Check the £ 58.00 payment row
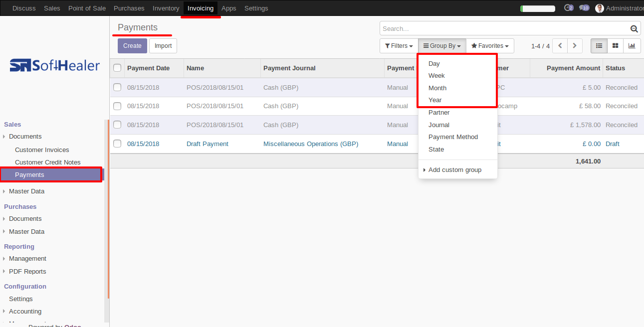Screen dimensions: 644x327 coord(117,106)
